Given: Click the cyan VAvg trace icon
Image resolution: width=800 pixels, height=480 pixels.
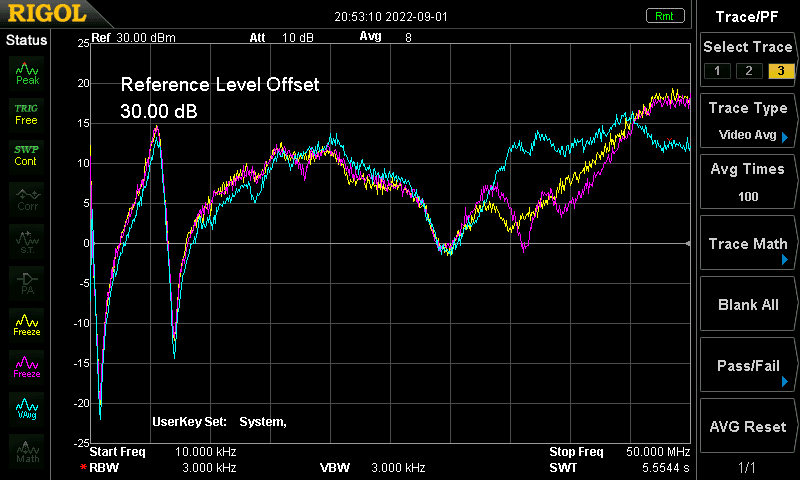Looking at the screenshot, I should (x=27, y=408).
